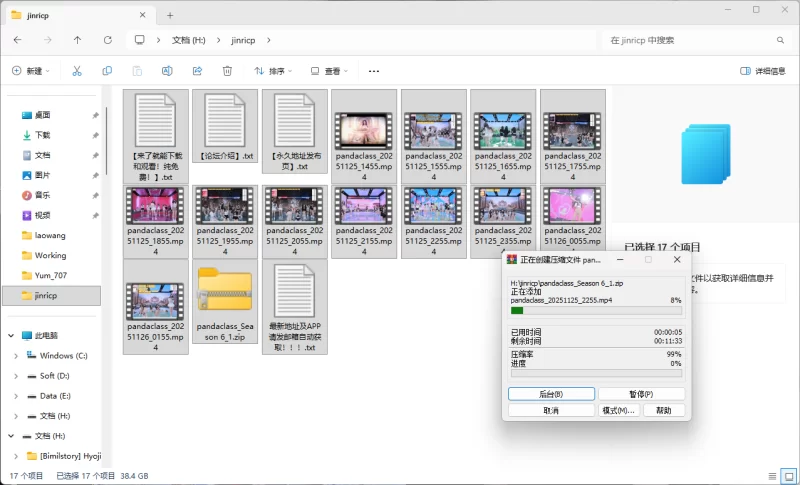The width and height of the screenshot is (800, 485).
Task: Click the Refresh button in navigation bar
Action: 109,40
